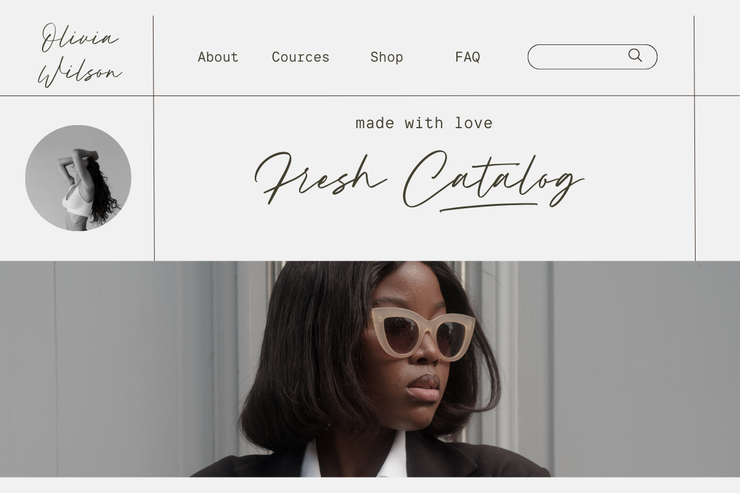Open the circular black-and-white portrait photo
The width and height of the screenshot is (740, 493).
point(78,178)
